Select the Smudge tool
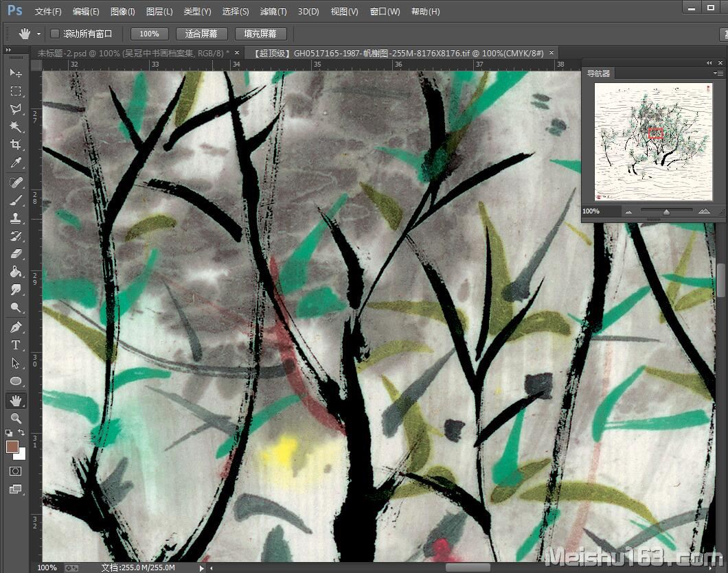The width and height of the screenshot is (728, 573). (x=16, y=290)
